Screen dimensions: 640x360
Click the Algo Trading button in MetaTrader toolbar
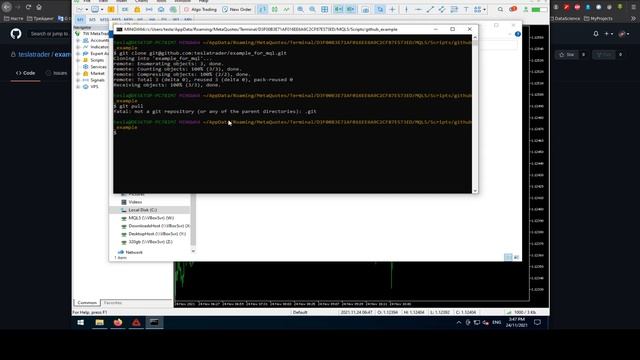coord(200,9)
